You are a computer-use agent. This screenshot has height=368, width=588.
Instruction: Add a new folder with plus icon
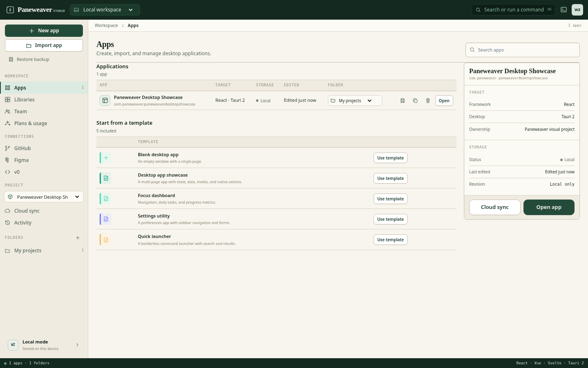pos(78,238)
